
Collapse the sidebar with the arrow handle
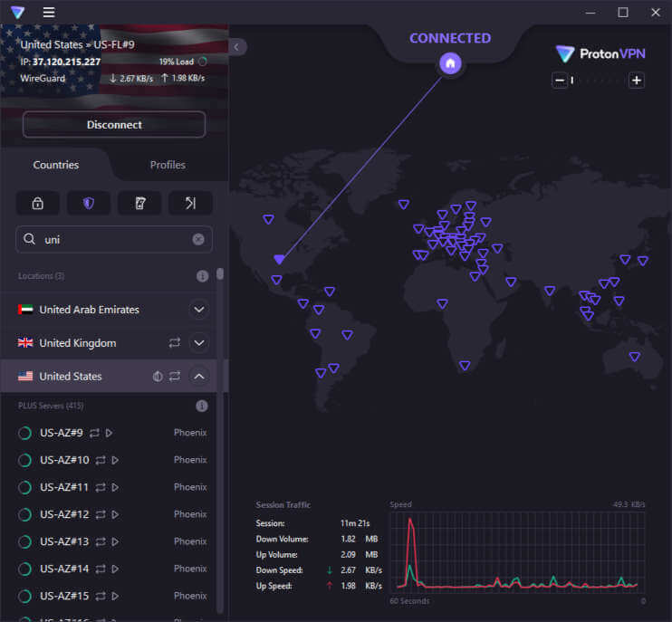(237, 47)
